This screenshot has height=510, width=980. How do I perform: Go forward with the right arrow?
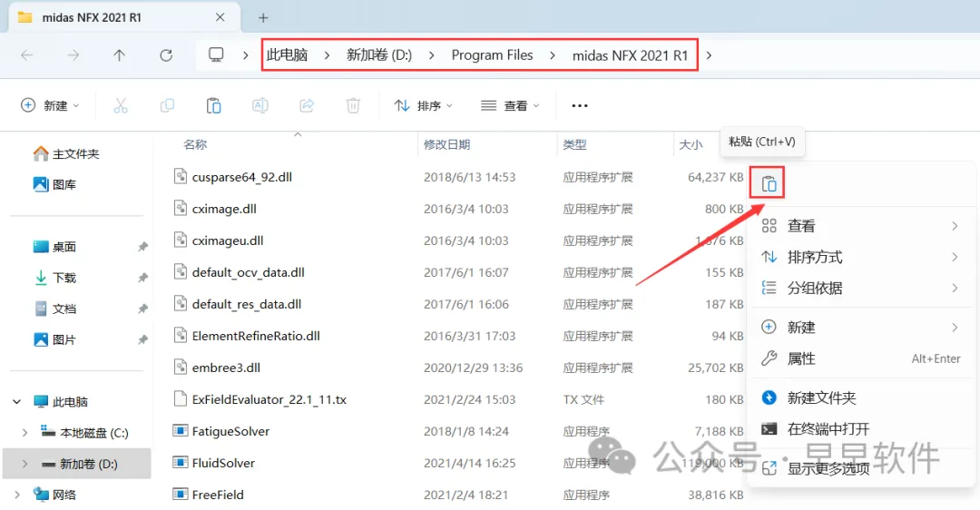coord(73,55)
